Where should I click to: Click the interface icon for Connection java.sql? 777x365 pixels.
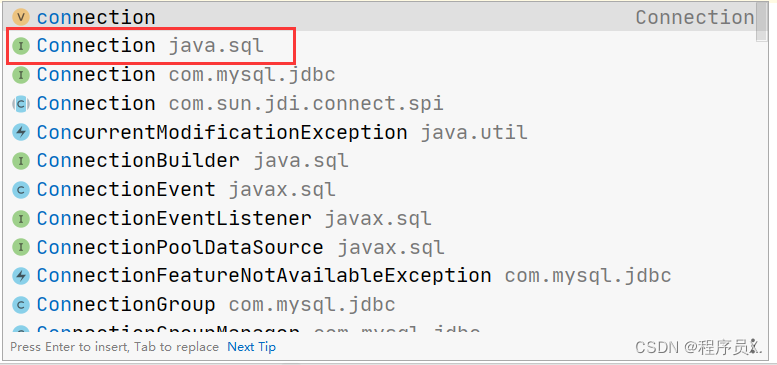click(20, 46)
